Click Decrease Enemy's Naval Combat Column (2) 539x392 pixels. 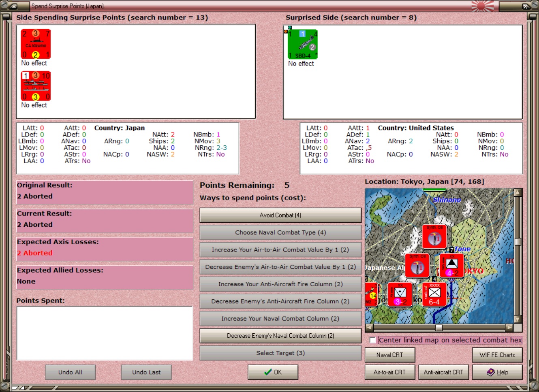(280, 336)
